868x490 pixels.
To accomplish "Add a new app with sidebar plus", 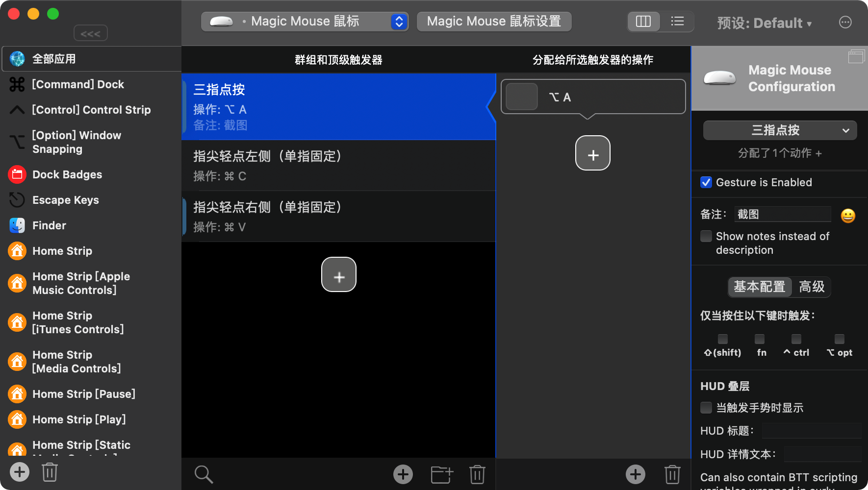I will pos(20,472).
